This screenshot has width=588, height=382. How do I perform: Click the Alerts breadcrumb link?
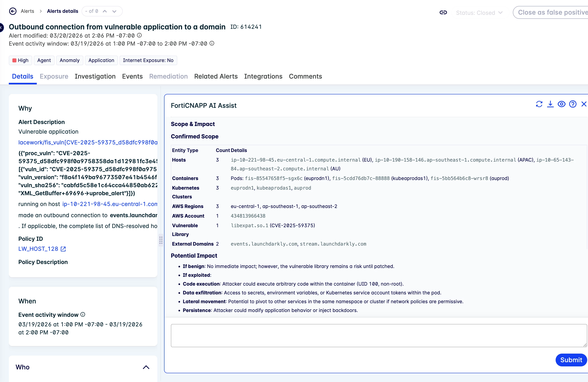[27, 11]
